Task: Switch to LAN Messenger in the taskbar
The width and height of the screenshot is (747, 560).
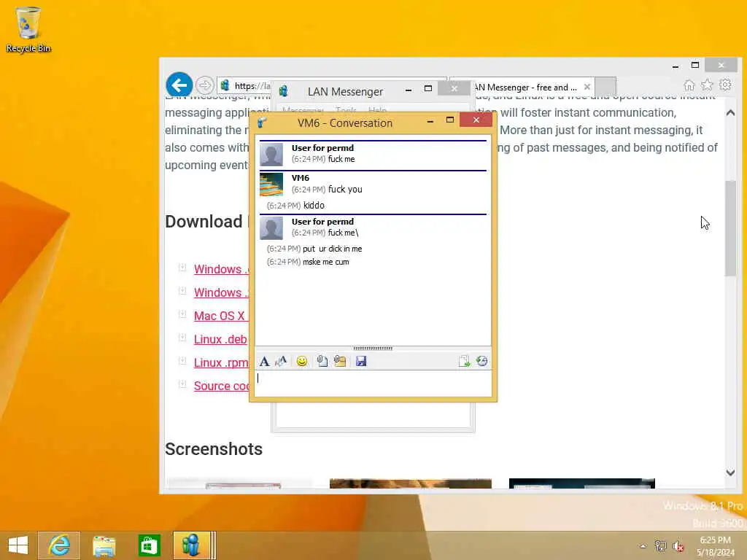Action: [192, 545]
